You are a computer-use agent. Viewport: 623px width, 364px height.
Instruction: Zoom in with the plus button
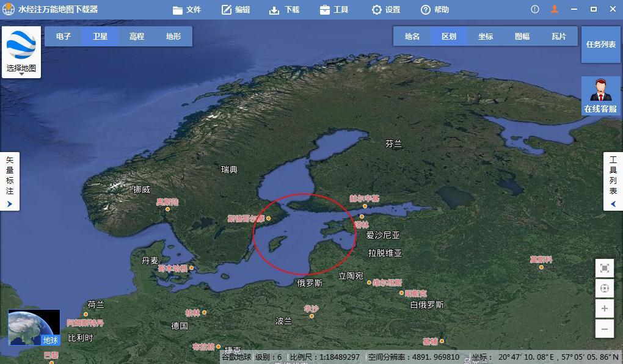tap(604, 308)
